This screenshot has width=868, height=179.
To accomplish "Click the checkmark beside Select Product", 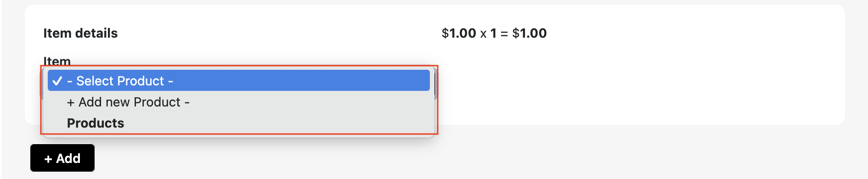I will pos(57,81).
